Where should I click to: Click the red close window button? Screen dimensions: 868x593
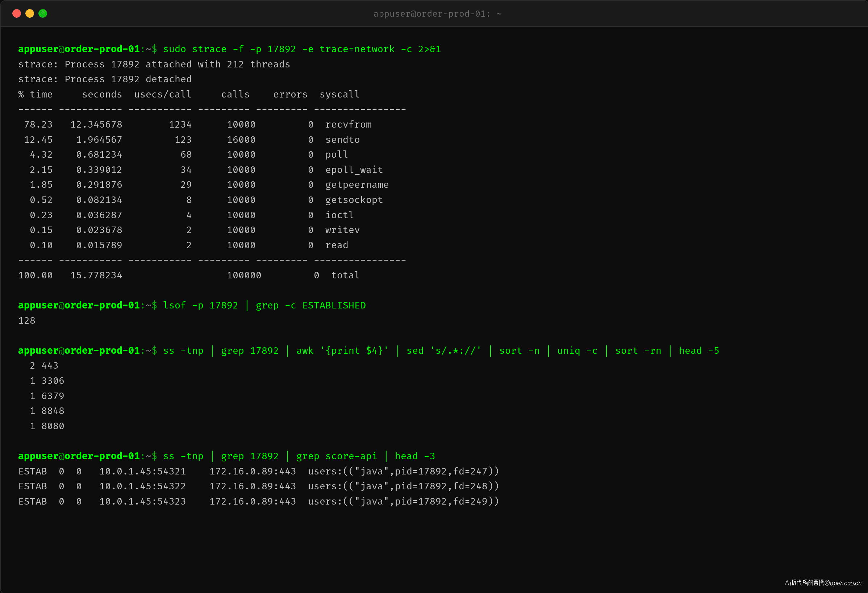click(16, 14)
